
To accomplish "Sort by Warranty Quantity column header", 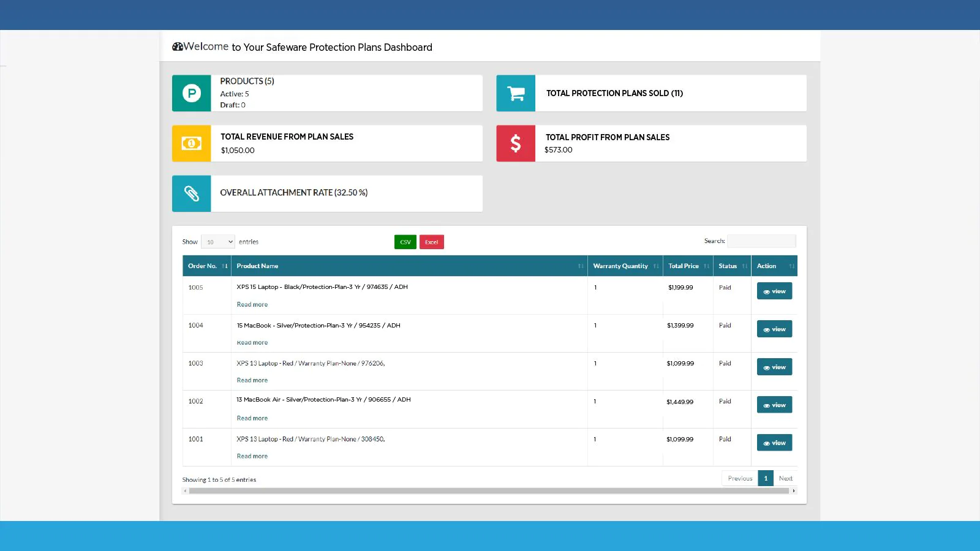I will pos(624,266).
